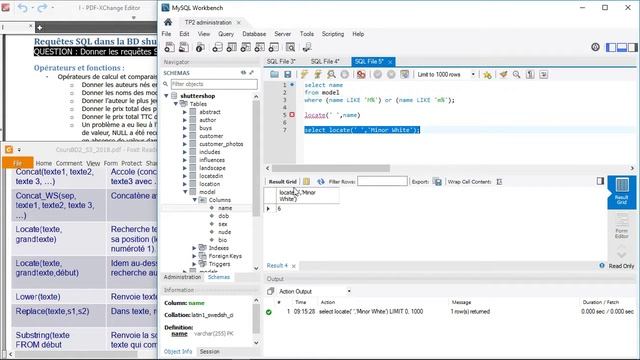Select the dob column in model
This screenshot has height=360, width=640.
coord(223,216)
